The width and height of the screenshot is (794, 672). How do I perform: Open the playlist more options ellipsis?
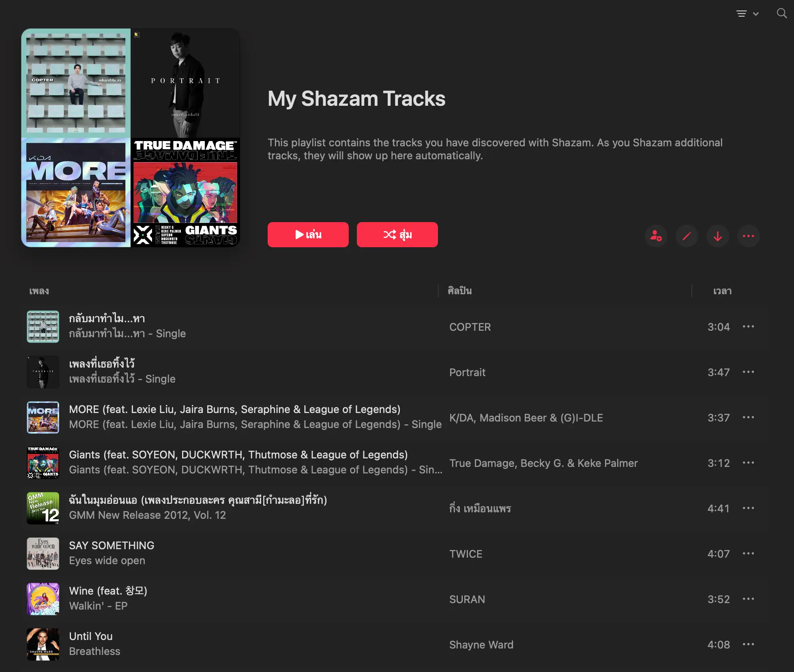tap(748, 236)
